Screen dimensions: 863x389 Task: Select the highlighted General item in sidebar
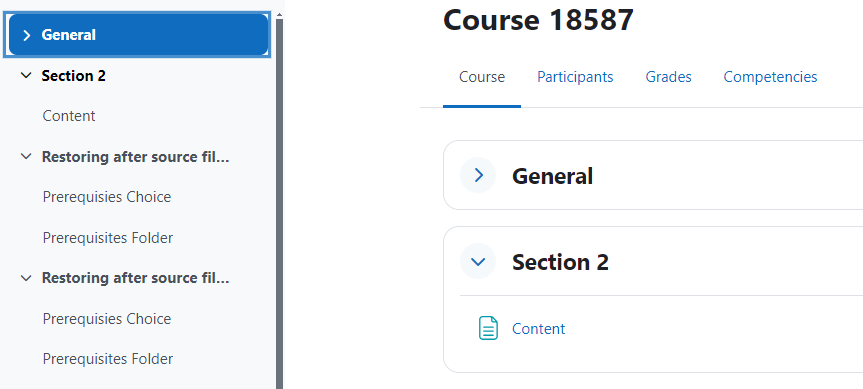coord(138,35)
